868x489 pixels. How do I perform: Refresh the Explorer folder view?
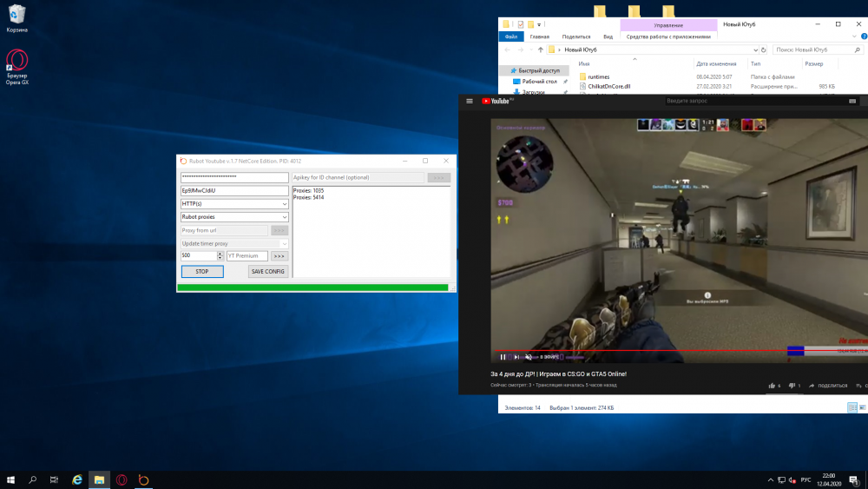click(761, 50)
